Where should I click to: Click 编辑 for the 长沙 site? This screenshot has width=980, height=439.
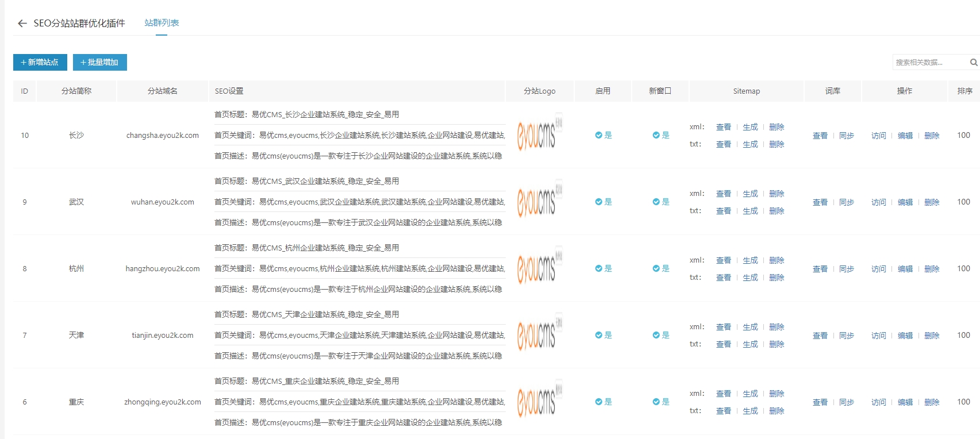tap(905, 136)
